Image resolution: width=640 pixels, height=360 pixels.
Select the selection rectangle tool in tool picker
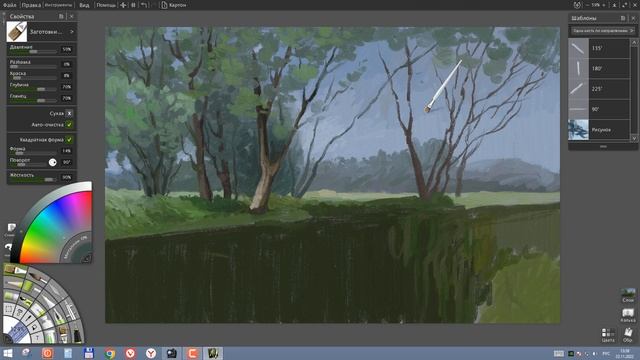[x=9, y=309]
